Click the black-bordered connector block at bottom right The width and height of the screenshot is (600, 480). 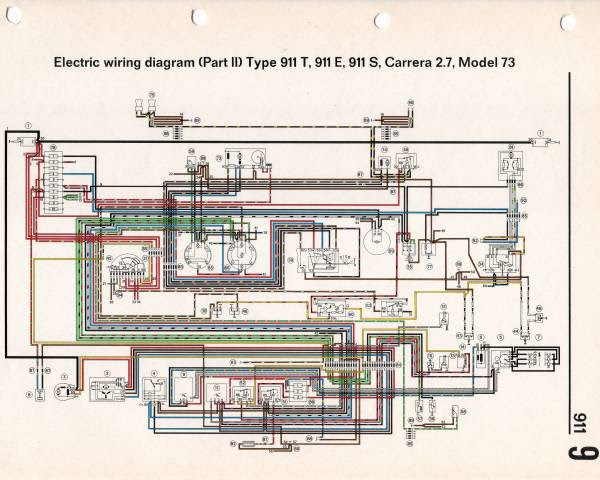(x=536, y=359)
